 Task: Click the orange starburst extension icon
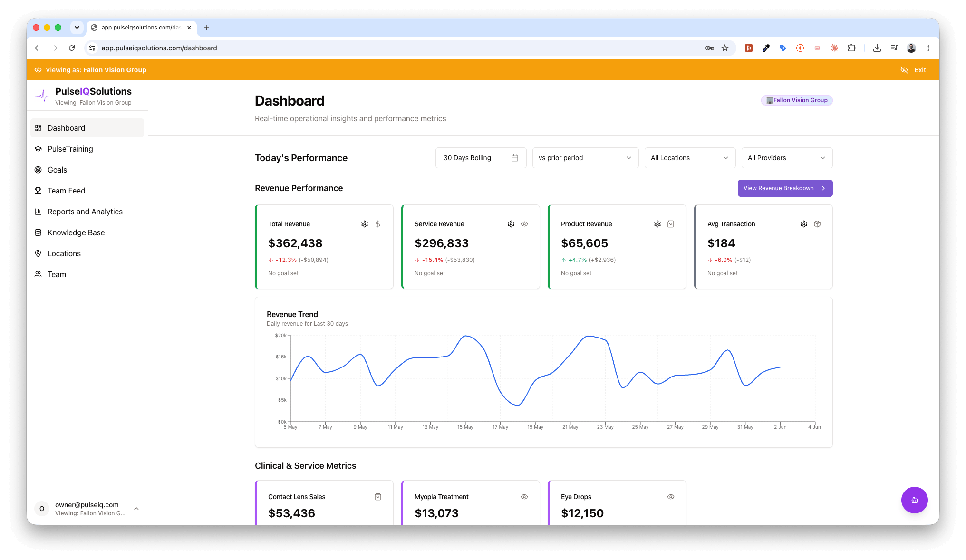tap(834, 48)
